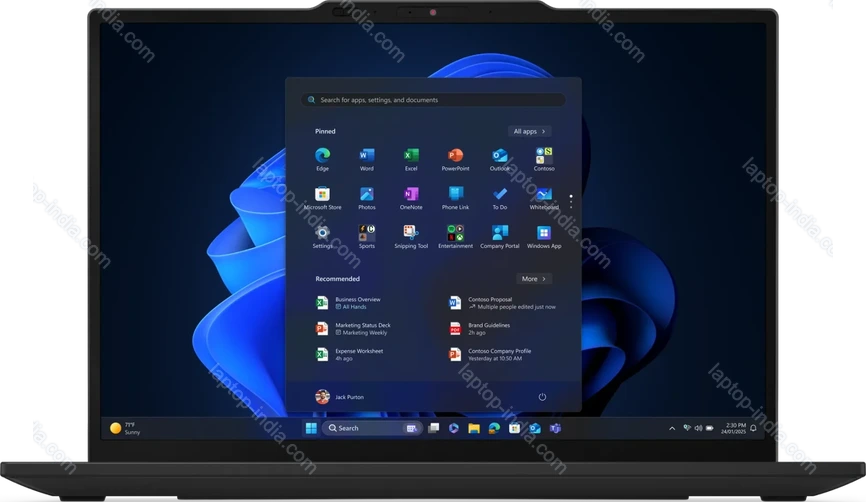Screen dimensions: 866x502
Task: Open the OneNote pinned app
Action: tap(410, 195)
